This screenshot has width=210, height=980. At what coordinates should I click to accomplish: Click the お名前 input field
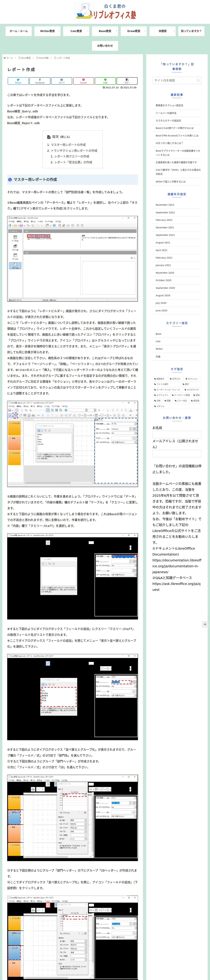(x=177, y=434)
